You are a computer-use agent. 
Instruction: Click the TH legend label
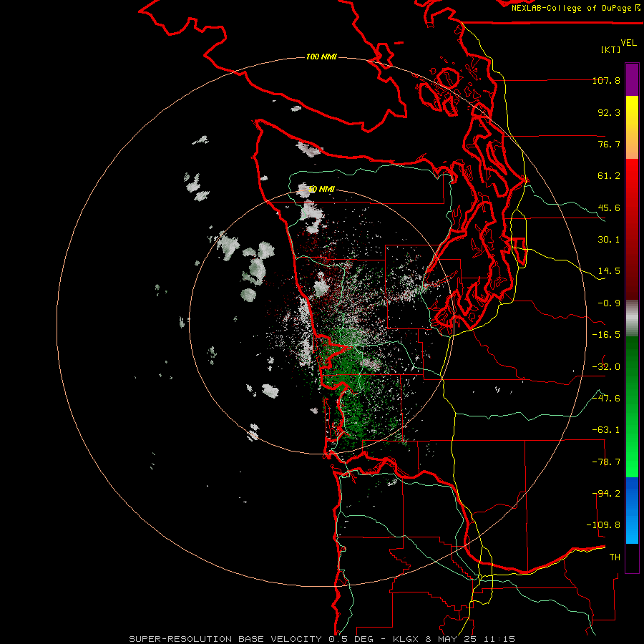tap(615, 557)
